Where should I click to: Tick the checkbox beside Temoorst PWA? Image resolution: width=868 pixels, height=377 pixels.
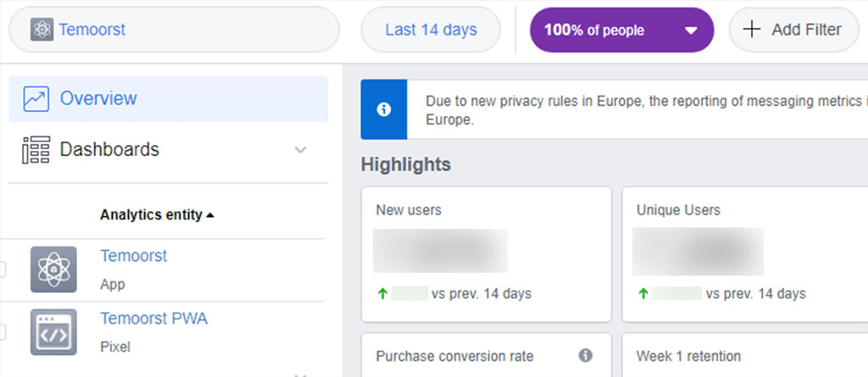(3, 332)
